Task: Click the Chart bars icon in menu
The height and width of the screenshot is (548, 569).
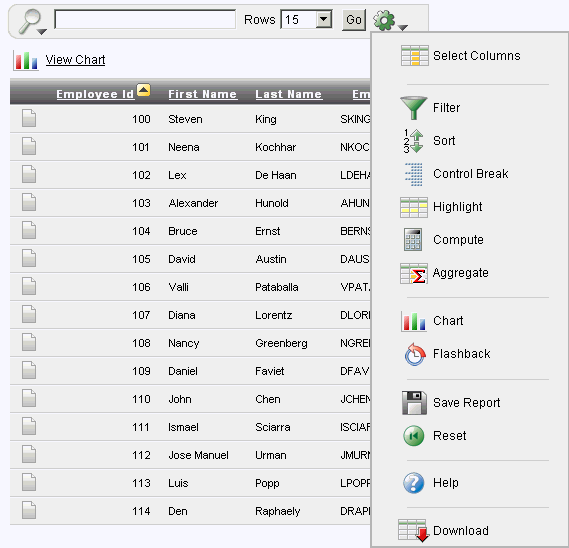Action: pos(413,321)
